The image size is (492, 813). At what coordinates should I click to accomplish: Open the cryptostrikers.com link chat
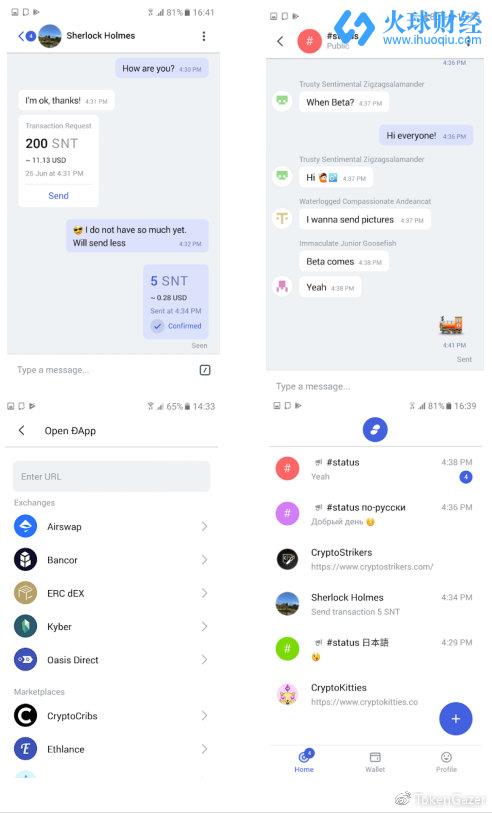pyautogui.click(x=374, y=559)
